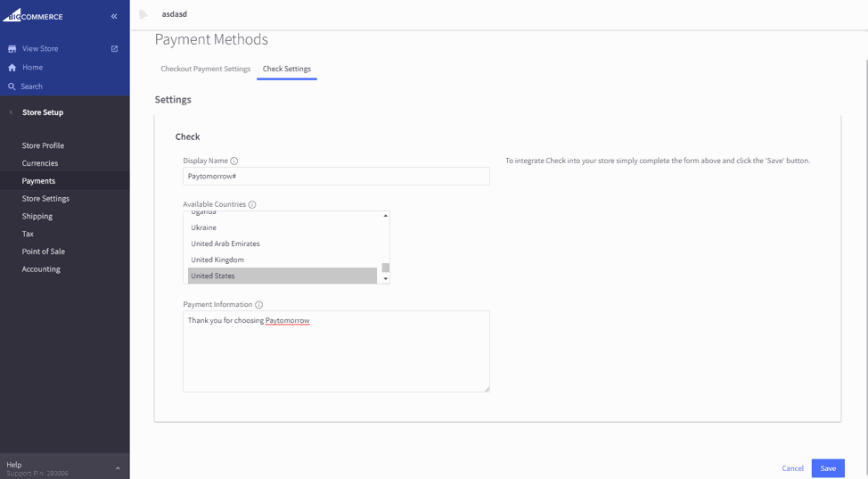Viewport: 868px width, 479px height.
Task: Click the textarea resize handle corner
Action: (x=487, y=389)
